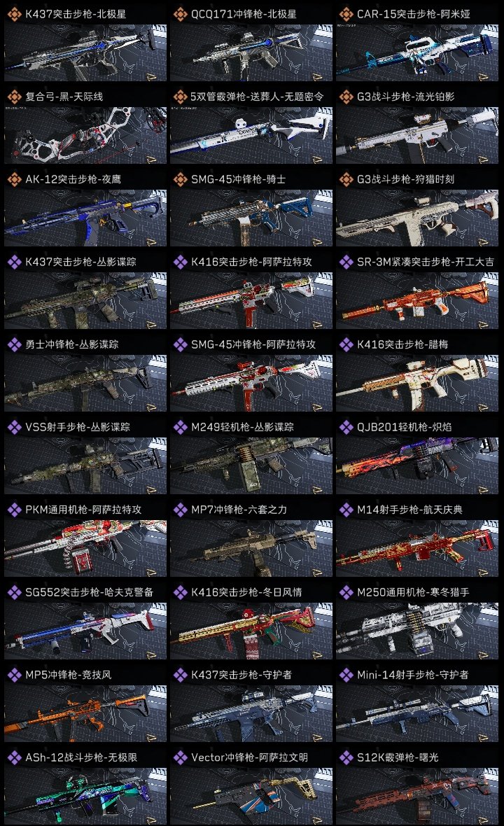Screen dimensions: 504x826
Task: Click the SG552突击步枪-哈夫克警备 name label
Action: click(x=89, y=592)
